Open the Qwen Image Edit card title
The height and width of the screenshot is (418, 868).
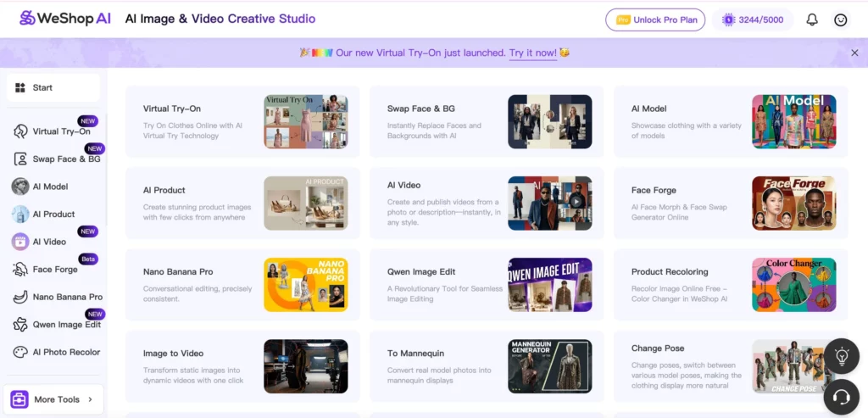click(x=421, y=272)
